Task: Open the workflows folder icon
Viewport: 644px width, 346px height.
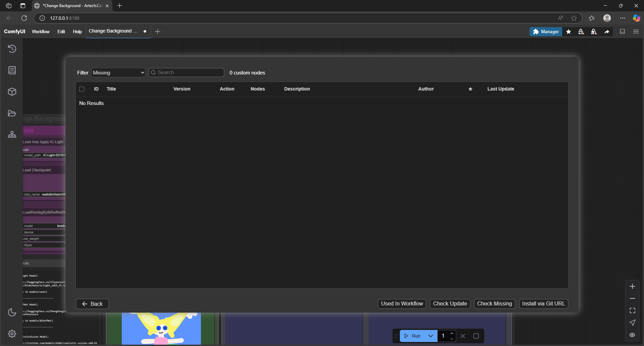Action: pos(12,113)
